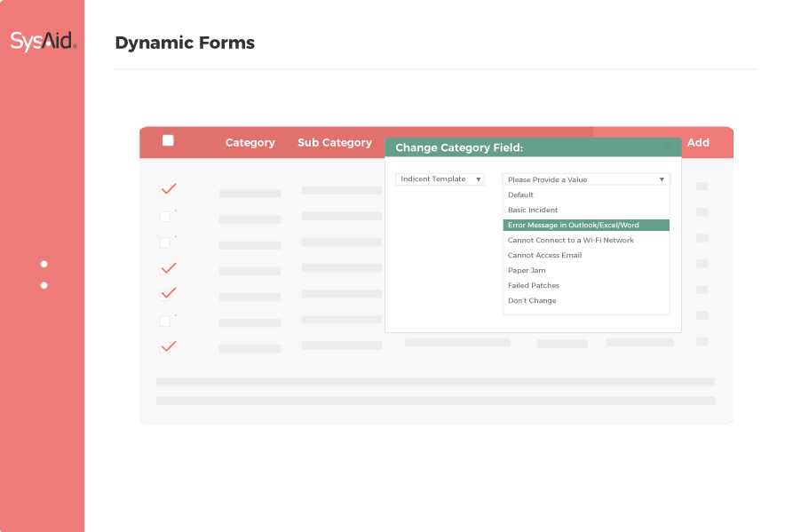The width and height of the screenshot is (801, 532).
Task: Toggle the select-all checkbox in table header
Action: tap(168, 140)
